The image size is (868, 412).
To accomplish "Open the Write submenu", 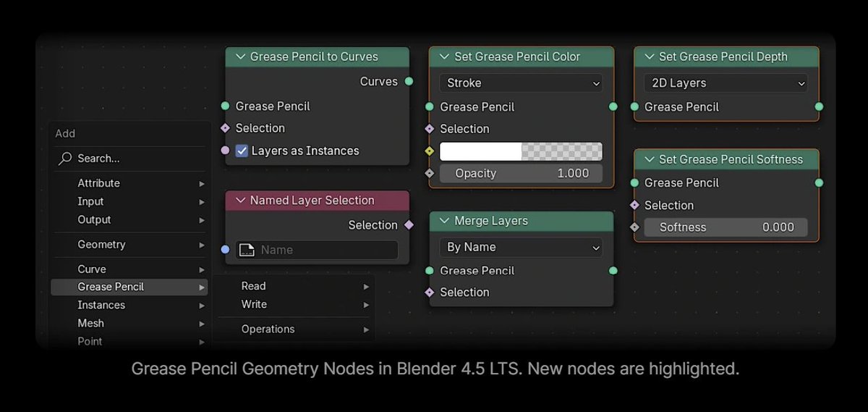I will coord(295,304).
